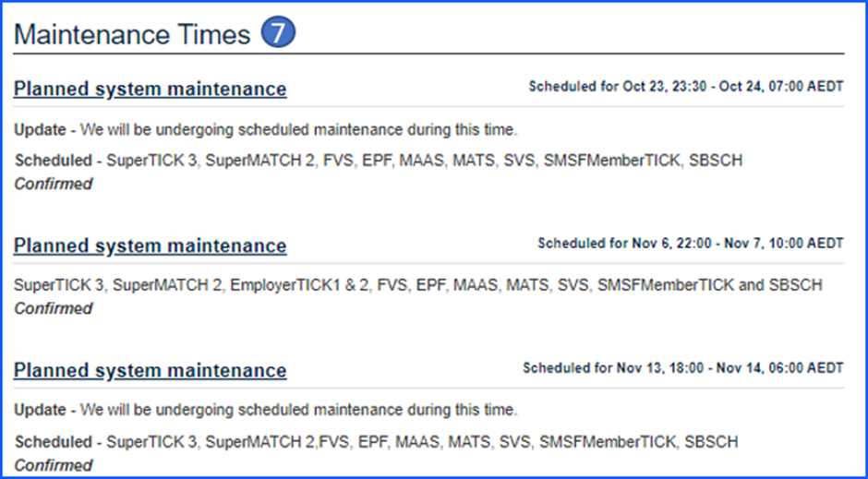868x479 pixels.
Task: Open the Nov 6 Planned system maintenance link
Action: (x=150, y=245)
